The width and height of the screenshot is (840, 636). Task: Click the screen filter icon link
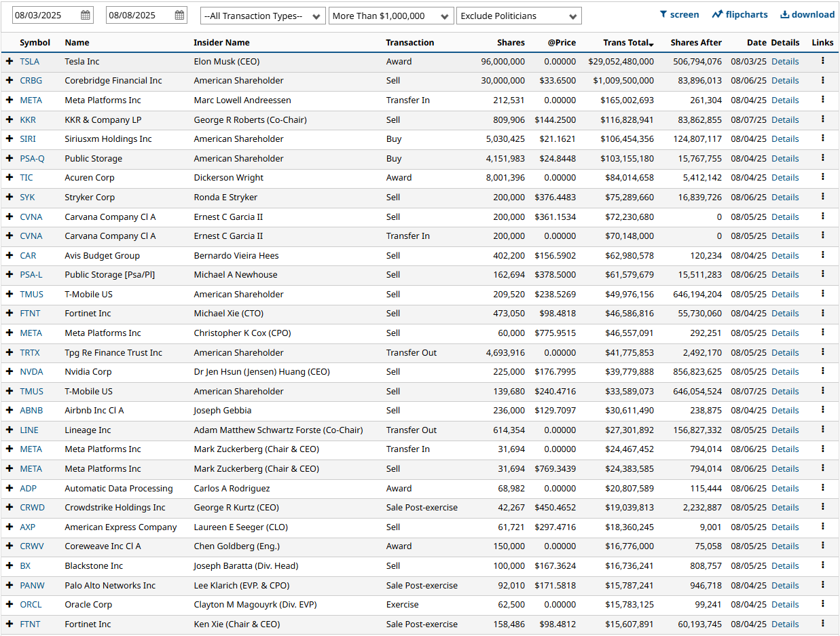pos(679,14)
